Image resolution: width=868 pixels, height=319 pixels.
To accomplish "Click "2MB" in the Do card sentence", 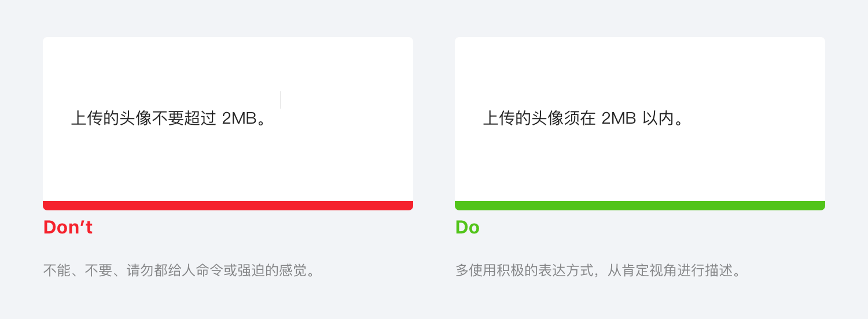I will pos(619,118).
